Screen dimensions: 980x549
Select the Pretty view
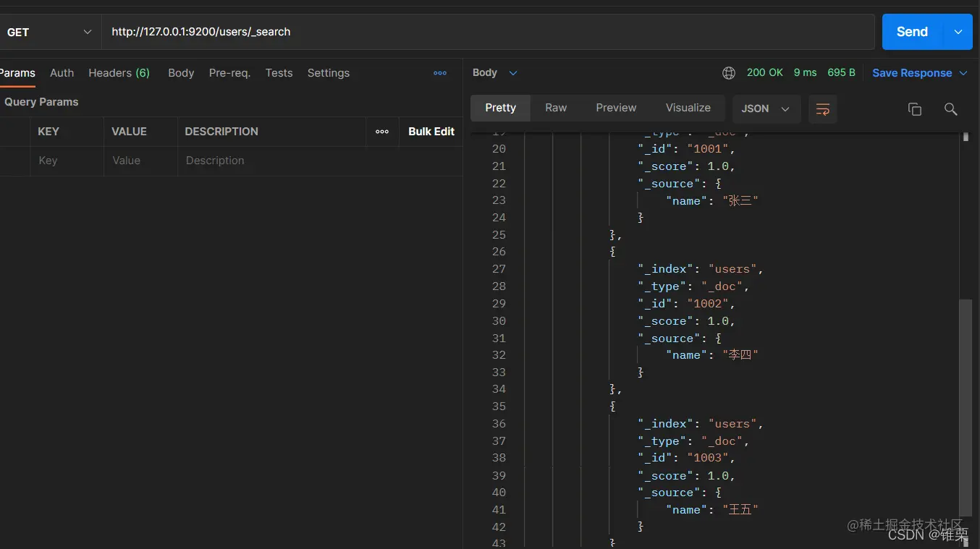tap(500, 108)
